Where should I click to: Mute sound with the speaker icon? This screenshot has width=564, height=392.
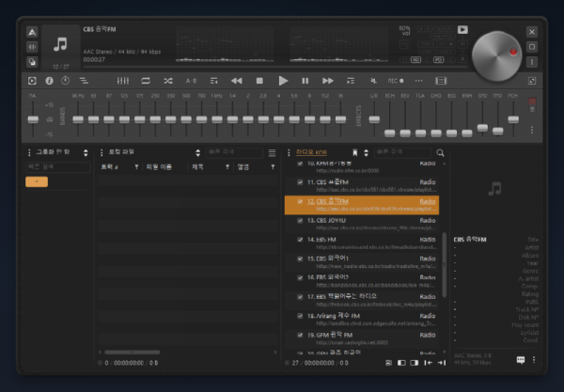(x=374, y=81)
